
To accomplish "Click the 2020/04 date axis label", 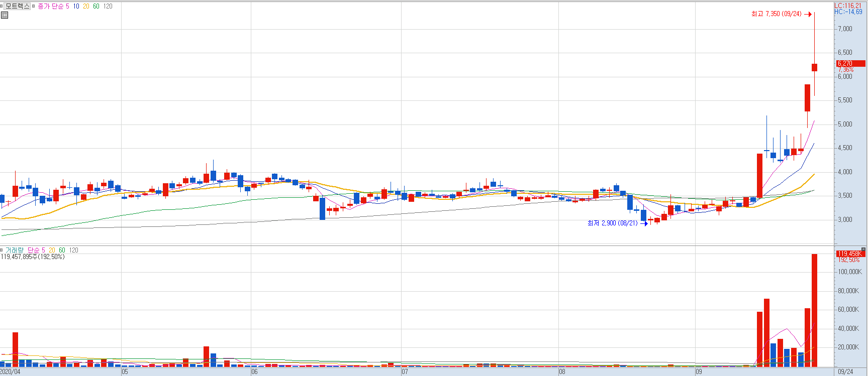I will [x=11, y=372].
